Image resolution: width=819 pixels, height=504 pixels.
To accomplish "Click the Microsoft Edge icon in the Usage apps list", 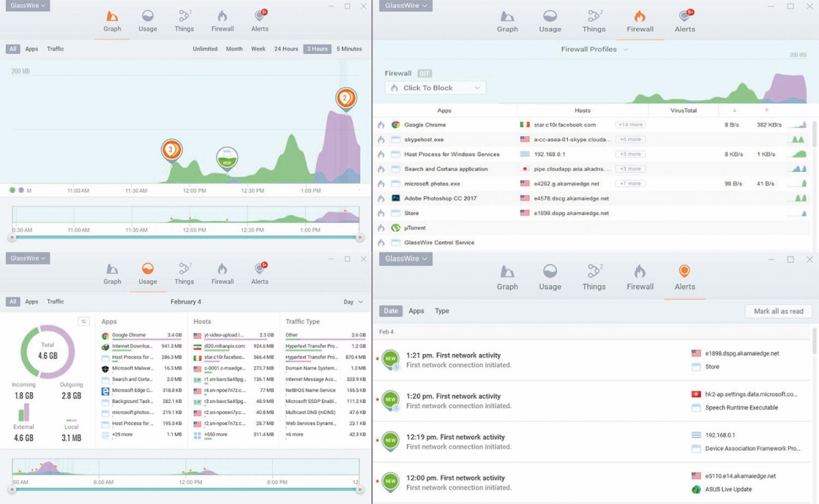I will pos(105,391).
